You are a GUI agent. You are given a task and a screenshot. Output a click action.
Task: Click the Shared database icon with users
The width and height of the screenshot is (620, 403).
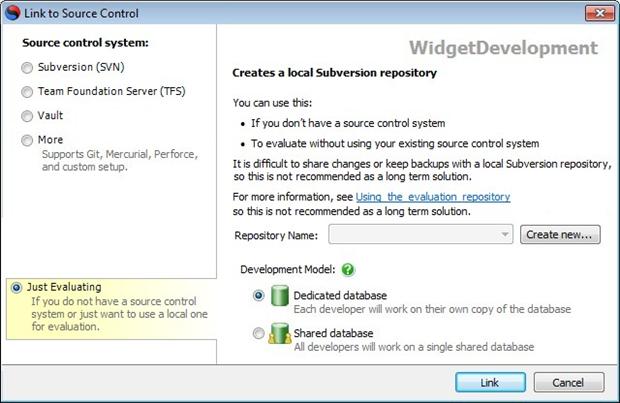[x=280, y=333]
